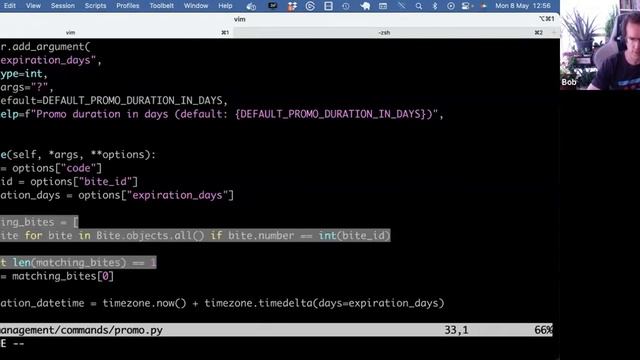Click the screen recording circle icon
Image resolution: width=640 pixels, height=360 pixels.
[451, 6]
